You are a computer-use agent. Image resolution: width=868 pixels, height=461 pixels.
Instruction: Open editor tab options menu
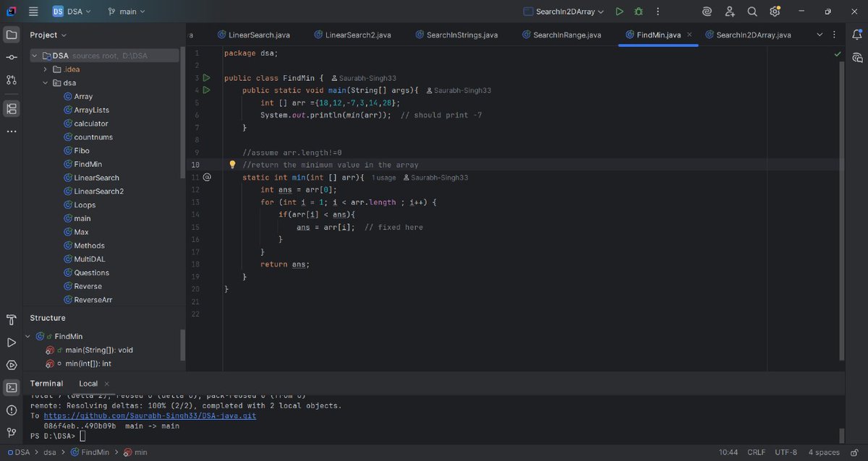click(x=835, y=35)
